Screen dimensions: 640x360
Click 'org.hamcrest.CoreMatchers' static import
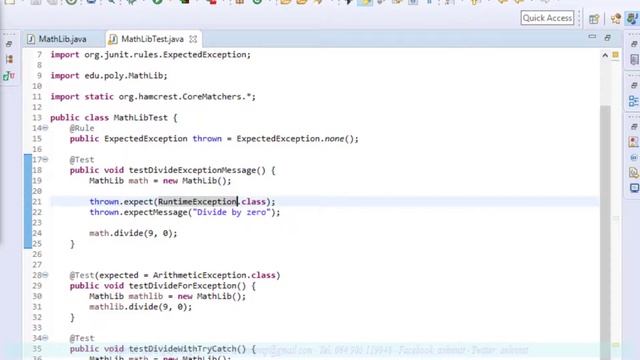pyautogui.click(x=182, y=97)
